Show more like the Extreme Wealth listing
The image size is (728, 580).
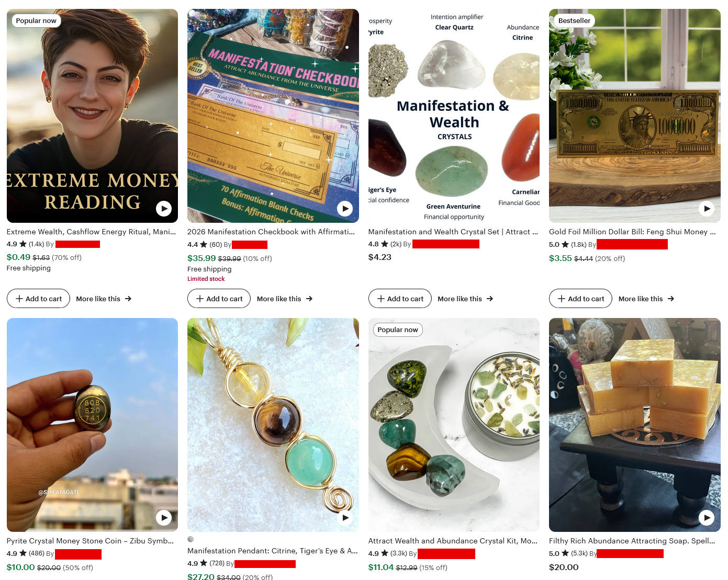[x=104, y=299]
